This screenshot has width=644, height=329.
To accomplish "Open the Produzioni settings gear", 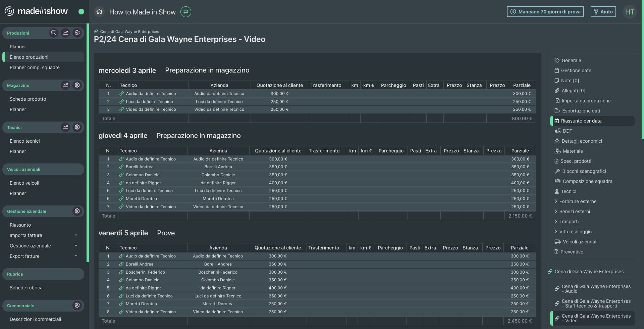I will tap(77, 33).
